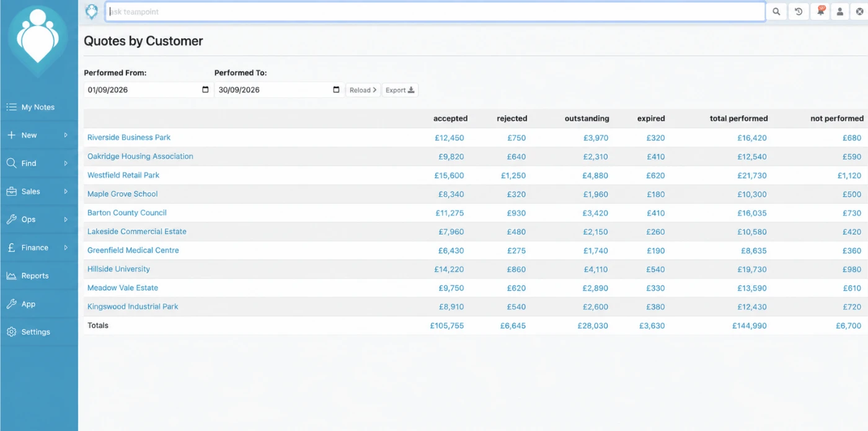The width and height of the screenshot is (868, 431).
Task: Click totals total performed £144,990
Action: 750,326
